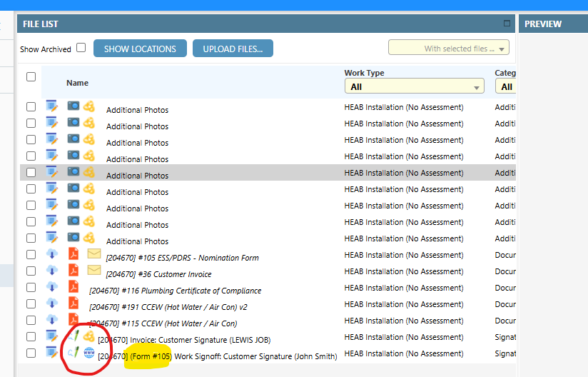Open the Work Type filter dropdown
Image resolution: width=588 pixels, height=377 pixels.
click(414, 86)
